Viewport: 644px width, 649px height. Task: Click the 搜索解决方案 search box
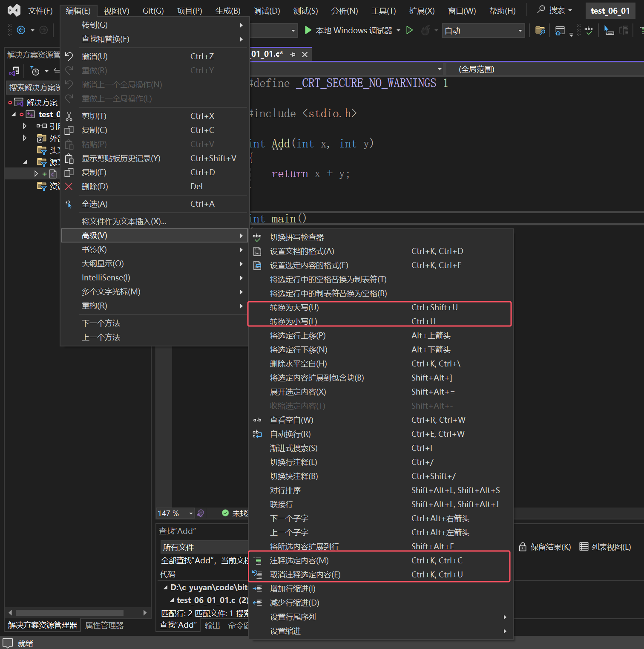click(x=34, y=87)
